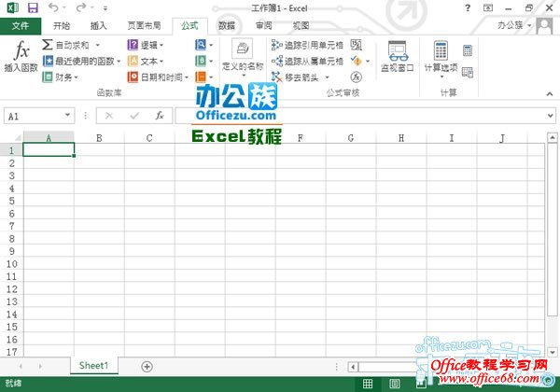Click Trace Dependents
This screenshot has width=560, height=392.
[307, 61]
